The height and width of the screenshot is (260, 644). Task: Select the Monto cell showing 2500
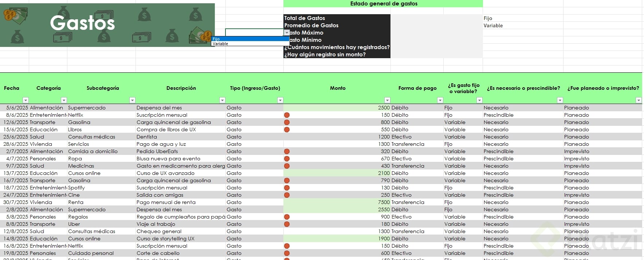[337, 108]
